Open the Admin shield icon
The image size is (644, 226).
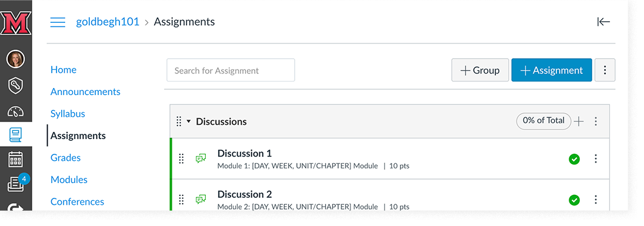click(x=16, y=85)
